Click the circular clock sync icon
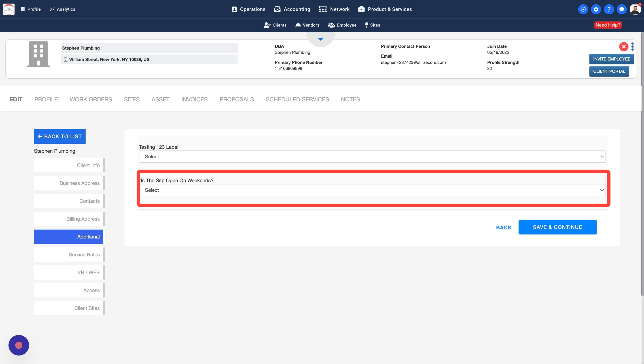644x364 pixels. (x=583, y=9)
